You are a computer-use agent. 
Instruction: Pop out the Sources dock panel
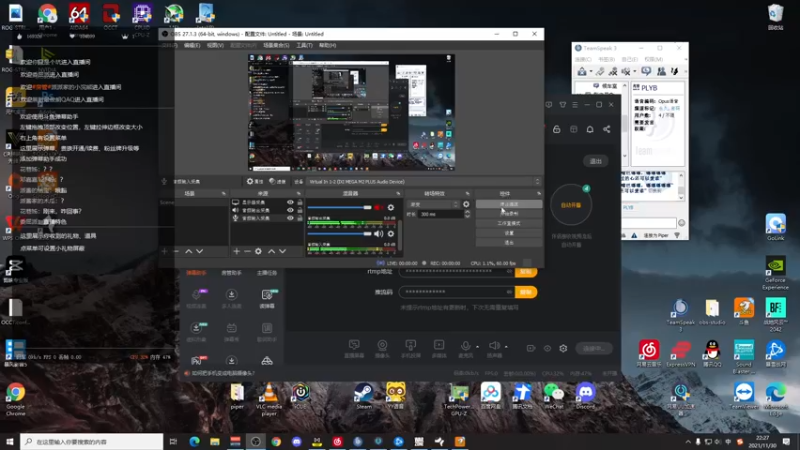pyautogui.click(x=298, y=194)
